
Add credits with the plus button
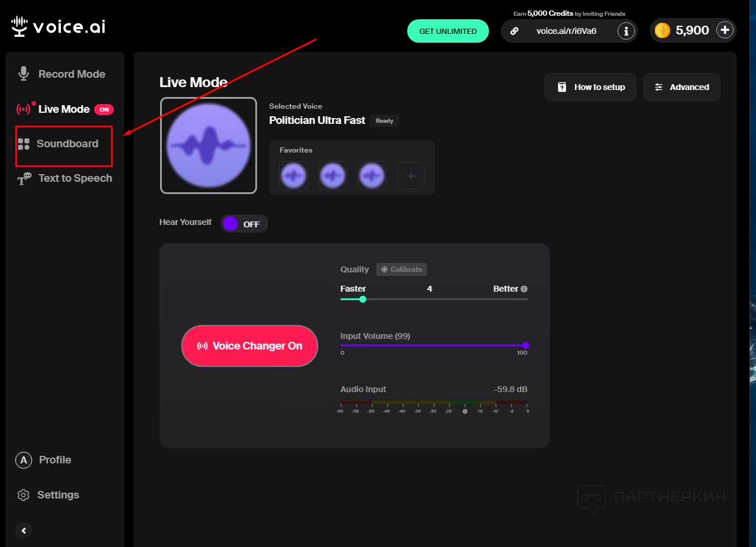[725, 30]
